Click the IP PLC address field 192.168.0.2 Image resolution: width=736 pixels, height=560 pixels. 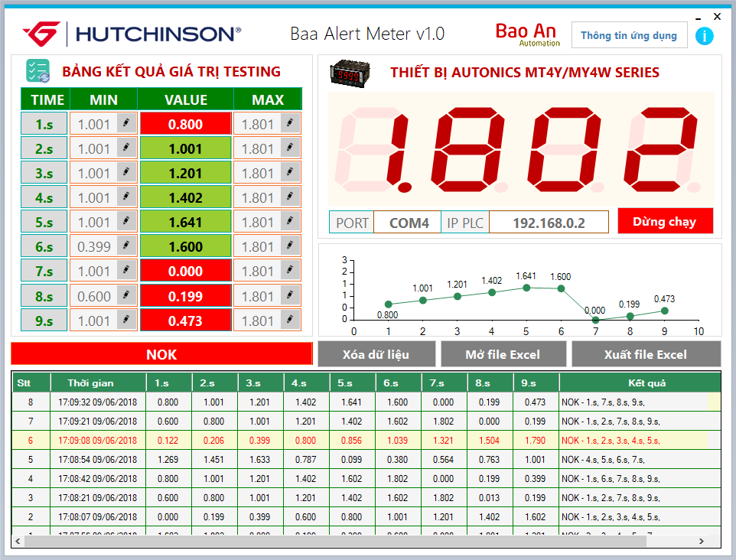pyautogui.click(x=549, y=223)
